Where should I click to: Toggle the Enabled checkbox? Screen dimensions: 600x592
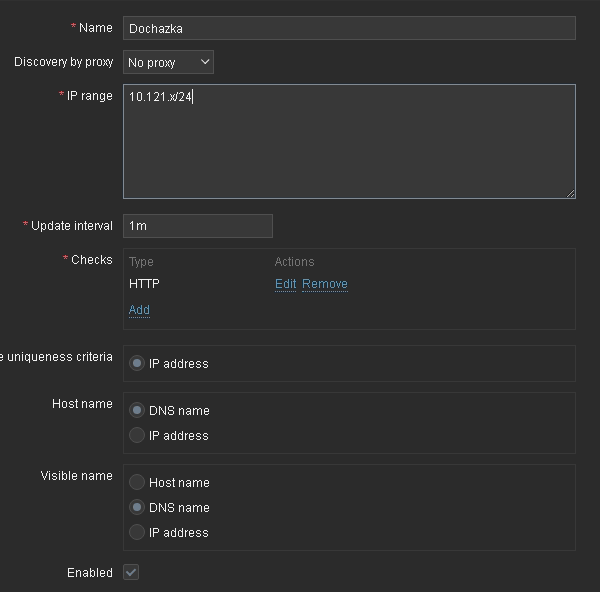coord(131,573)
